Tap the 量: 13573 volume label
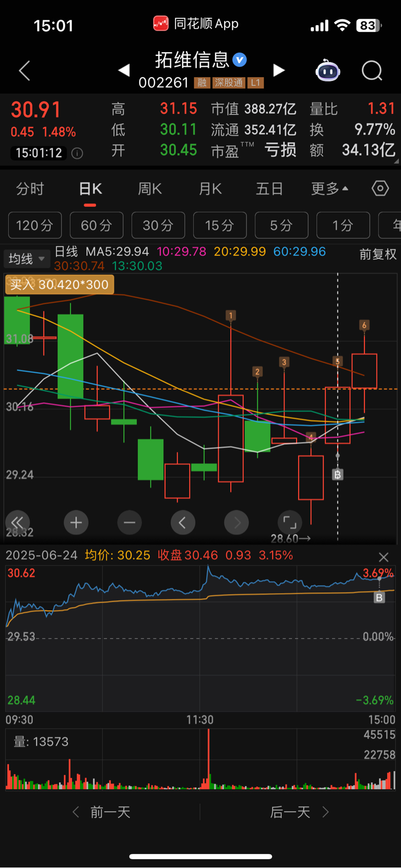Viewport: 401px width, 868px height. click(41, 742)
